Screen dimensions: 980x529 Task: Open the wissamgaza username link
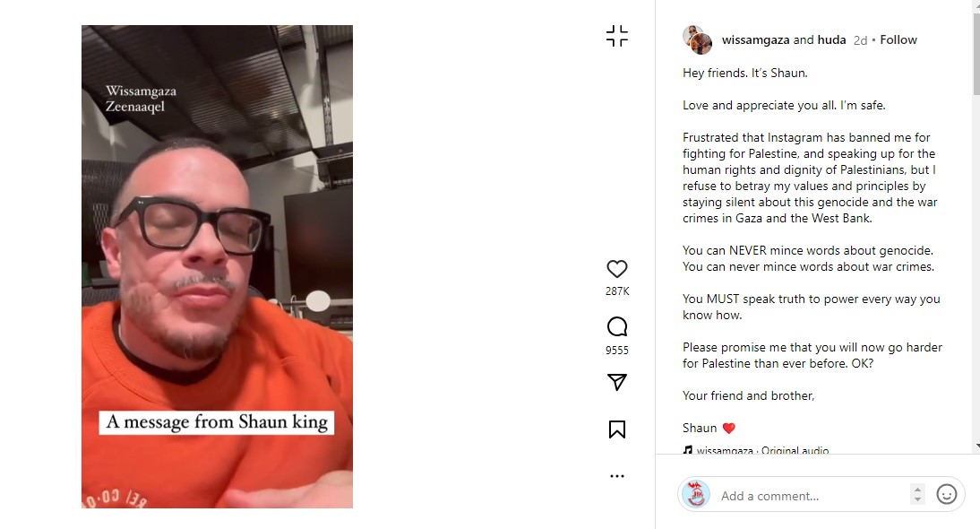756,40
